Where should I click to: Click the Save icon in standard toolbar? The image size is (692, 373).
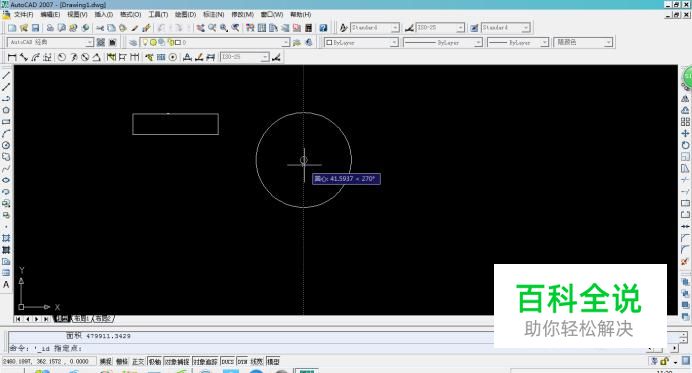pos(35,28)
